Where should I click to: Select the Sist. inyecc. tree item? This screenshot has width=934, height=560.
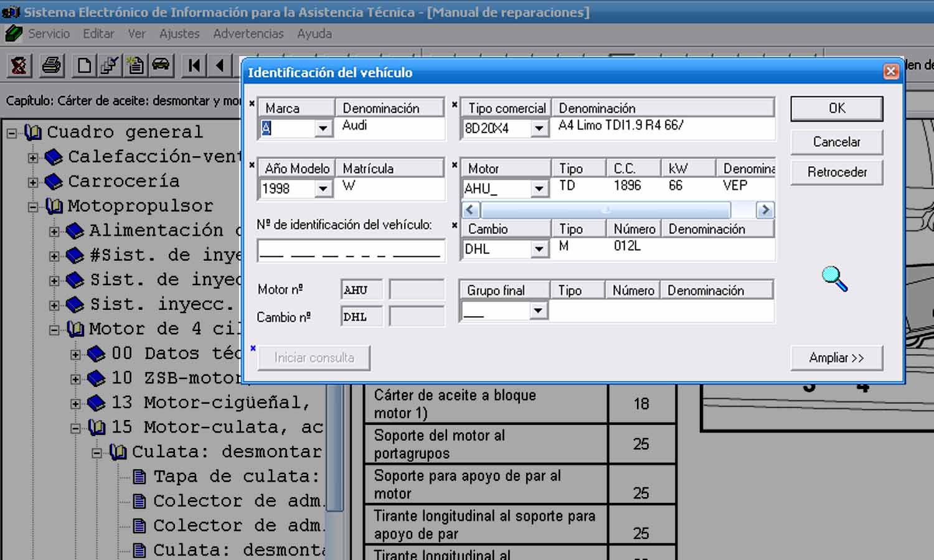(162, 304)
